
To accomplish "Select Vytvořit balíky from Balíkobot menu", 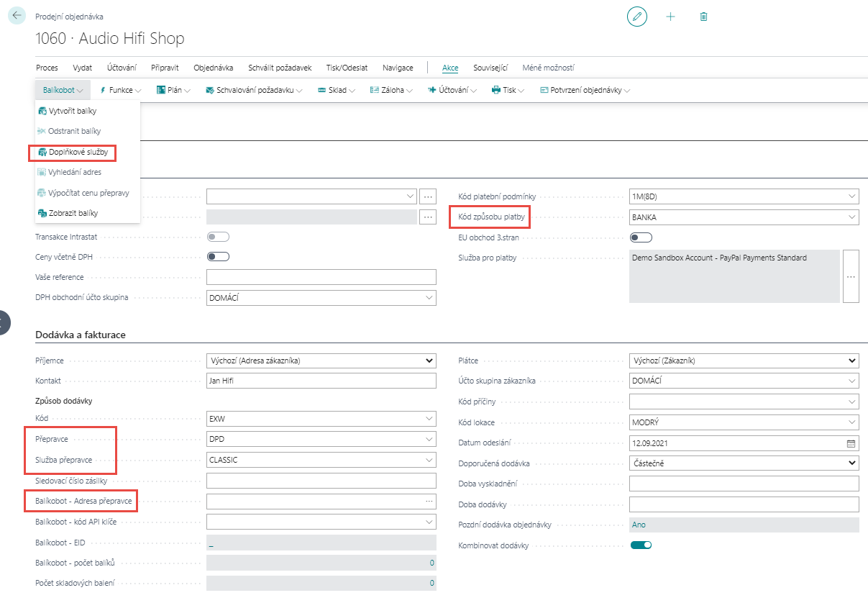I will (x=71, y=112).
